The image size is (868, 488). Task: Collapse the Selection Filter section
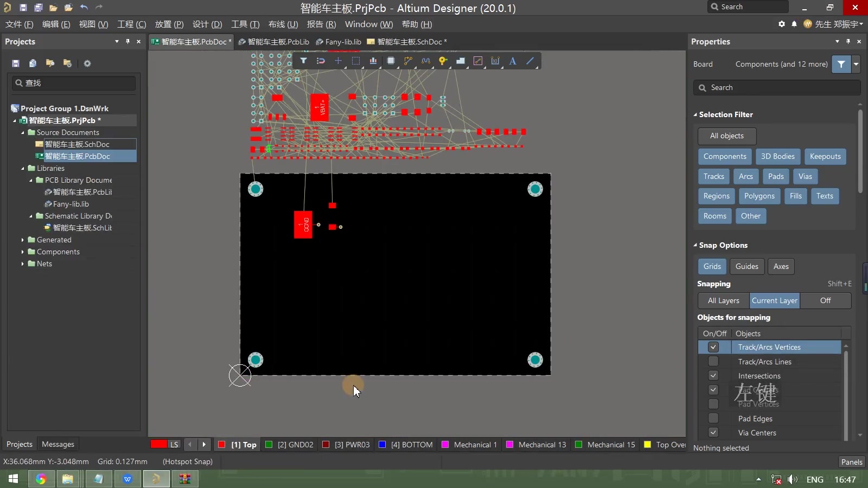point(695,114)
